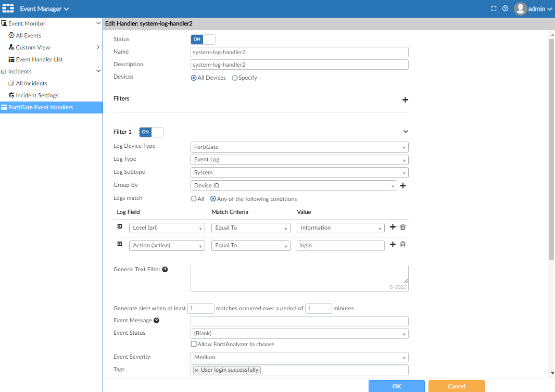Click the handler Name input field
Image resolution: width=555 pixels, height=392 pixels.
(x=299, y=52)
